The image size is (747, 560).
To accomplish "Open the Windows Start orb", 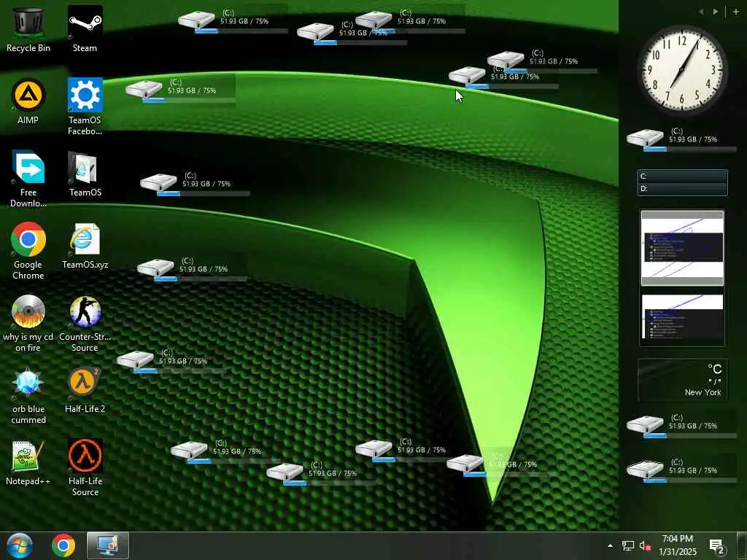I will (20, 545).
